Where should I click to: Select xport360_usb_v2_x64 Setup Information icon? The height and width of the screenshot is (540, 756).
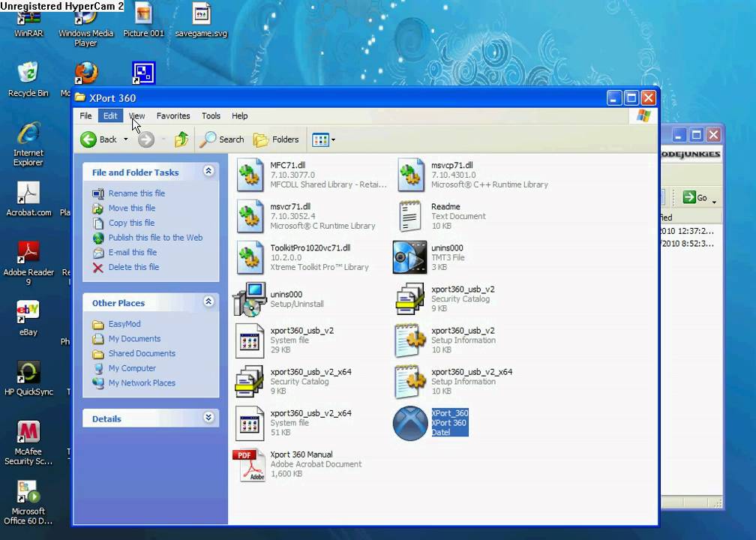(x=409, y=382)
